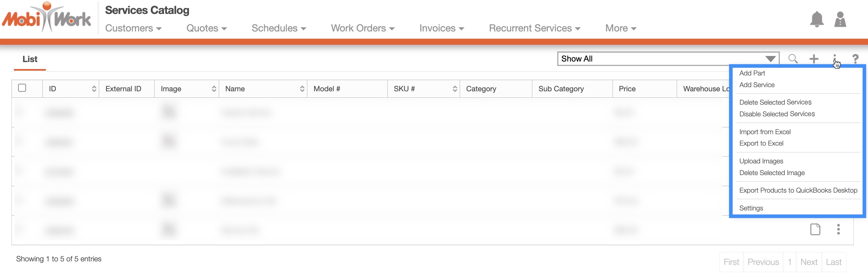Click the MobiWork logo

(x=46, y=18)
